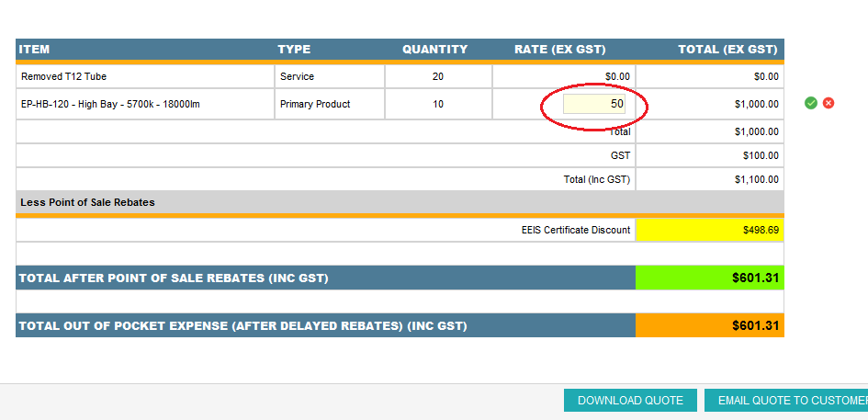Click the green checkmark to save rate
Viewport: 868px width, 420px height.
tap(811, 103)
